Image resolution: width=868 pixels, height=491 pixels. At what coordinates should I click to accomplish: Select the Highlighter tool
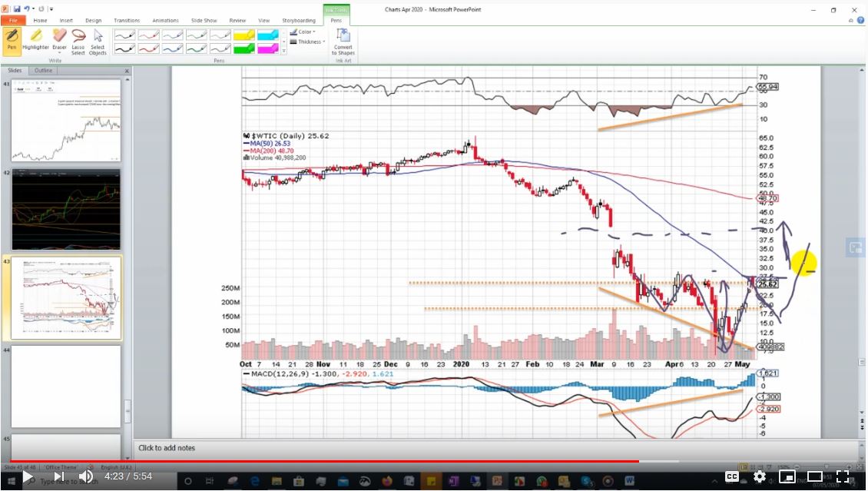coord(35,41)
